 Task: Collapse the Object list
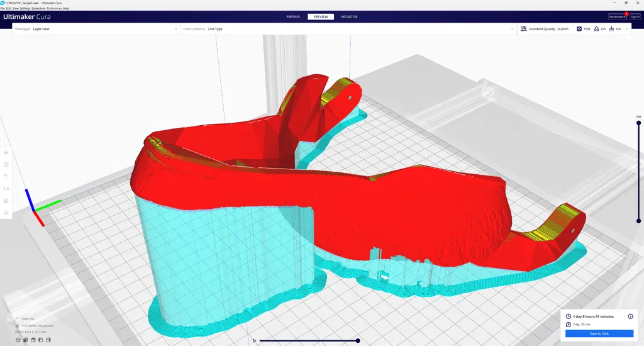point(17,318)
